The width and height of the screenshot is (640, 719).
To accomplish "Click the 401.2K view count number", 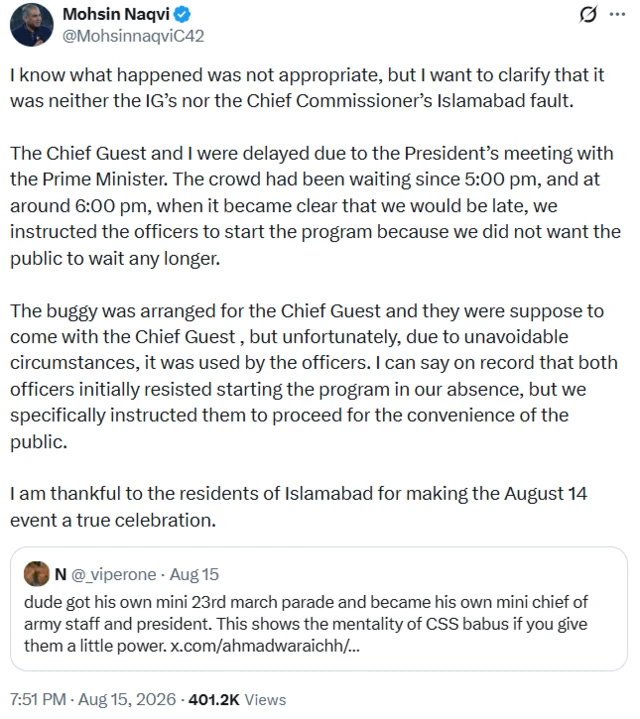I will click(214, 700).
